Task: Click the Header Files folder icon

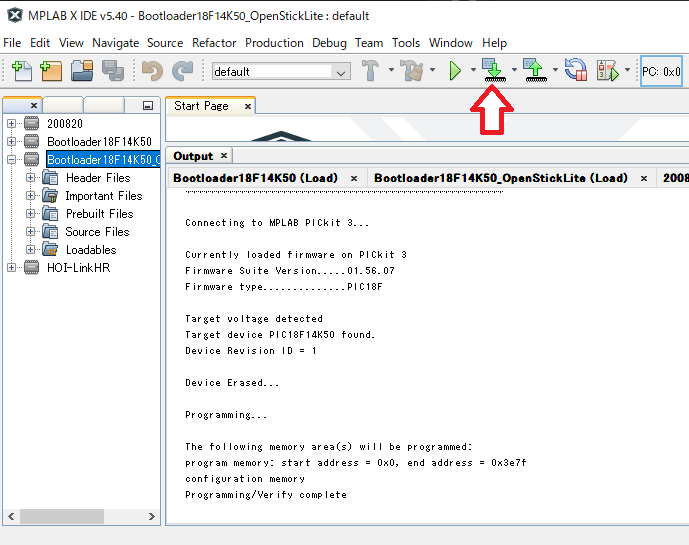Action: pos(51,178)
